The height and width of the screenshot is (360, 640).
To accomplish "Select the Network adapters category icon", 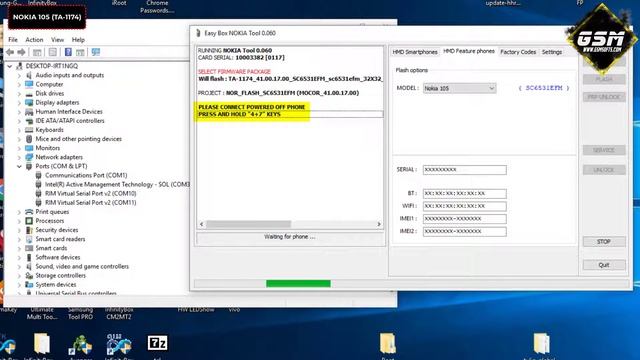I will (x=29, y=157).
